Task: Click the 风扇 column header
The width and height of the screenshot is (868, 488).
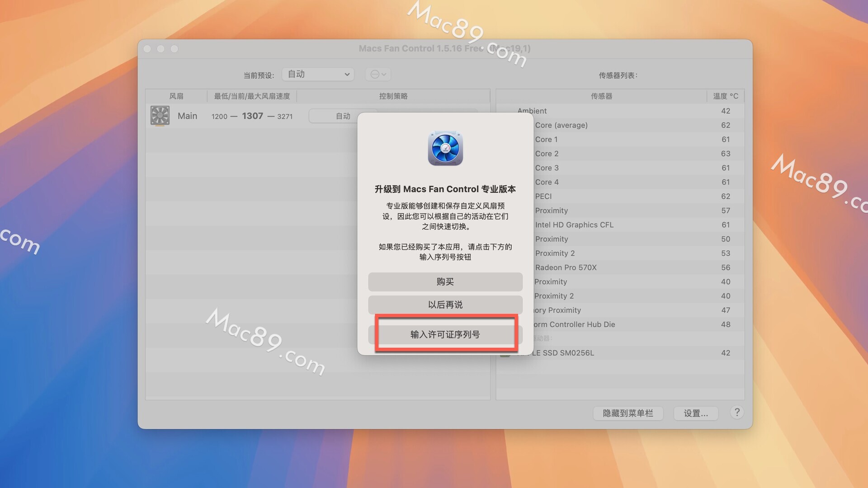Action: (x=176, y=96)
